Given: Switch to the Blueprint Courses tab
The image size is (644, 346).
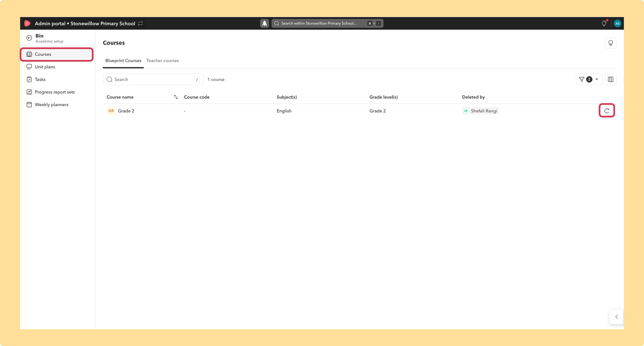Looking at the screenshot, I should [123, 60].
